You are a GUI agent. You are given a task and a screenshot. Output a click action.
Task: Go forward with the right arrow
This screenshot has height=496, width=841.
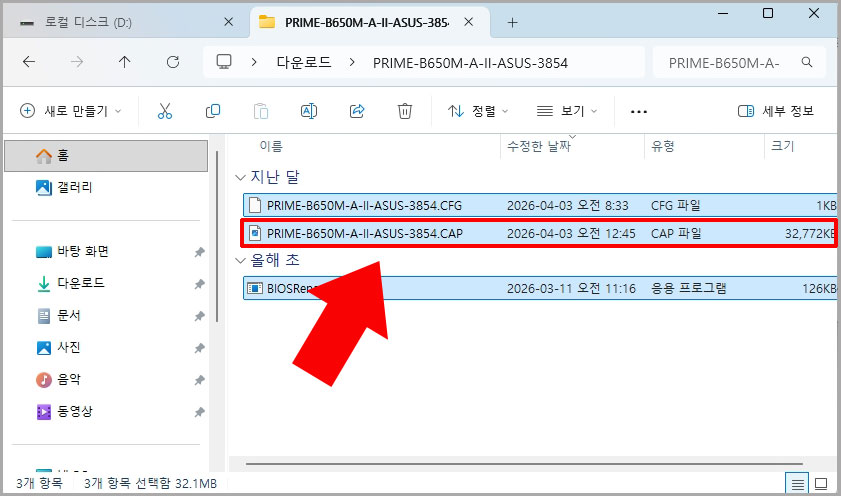pyautogui.click(x=77, y=62)
